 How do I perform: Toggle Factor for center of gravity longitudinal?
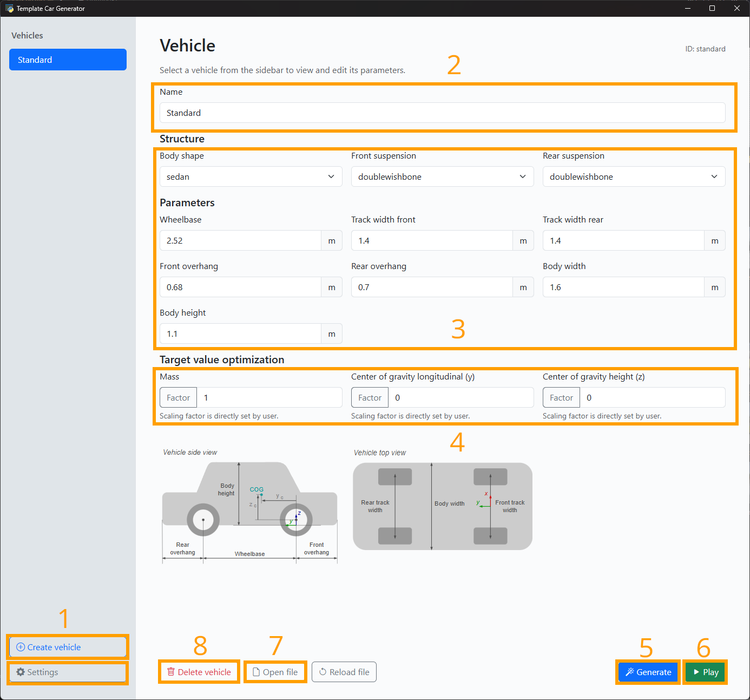[370, 397]
